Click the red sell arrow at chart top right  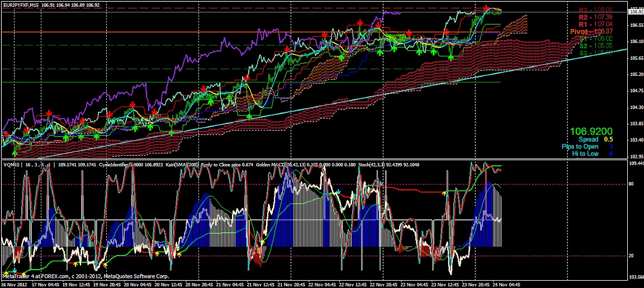pyautogui.click(x=486, y=8)
